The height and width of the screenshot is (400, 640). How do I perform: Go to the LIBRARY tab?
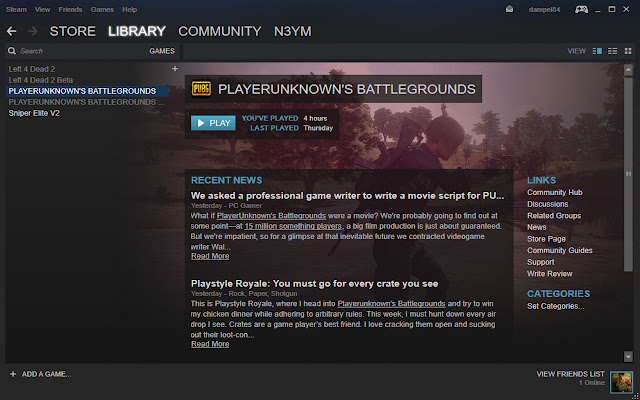coord(137,31)
